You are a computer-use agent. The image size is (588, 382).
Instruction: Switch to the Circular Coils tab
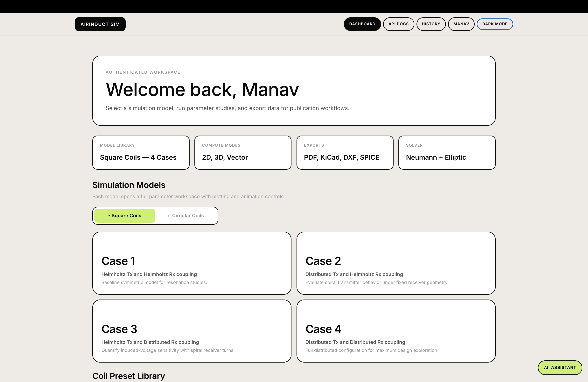point(186,216)
